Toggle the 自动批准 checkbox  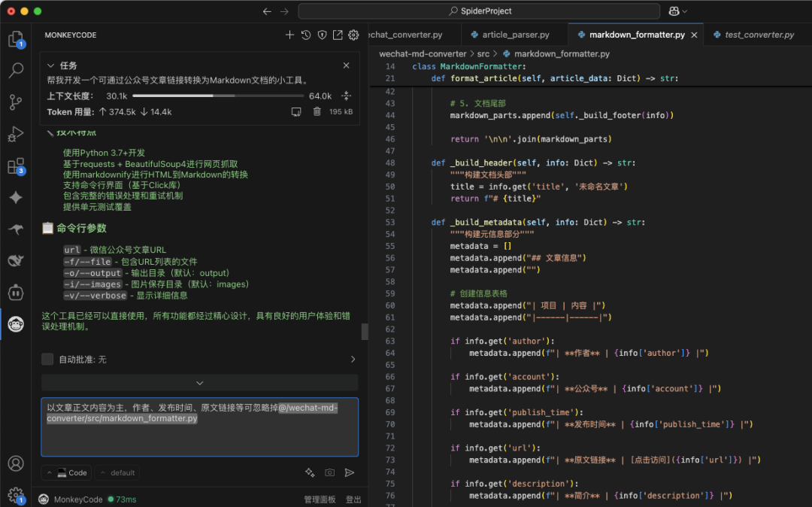tap(47, 359)
